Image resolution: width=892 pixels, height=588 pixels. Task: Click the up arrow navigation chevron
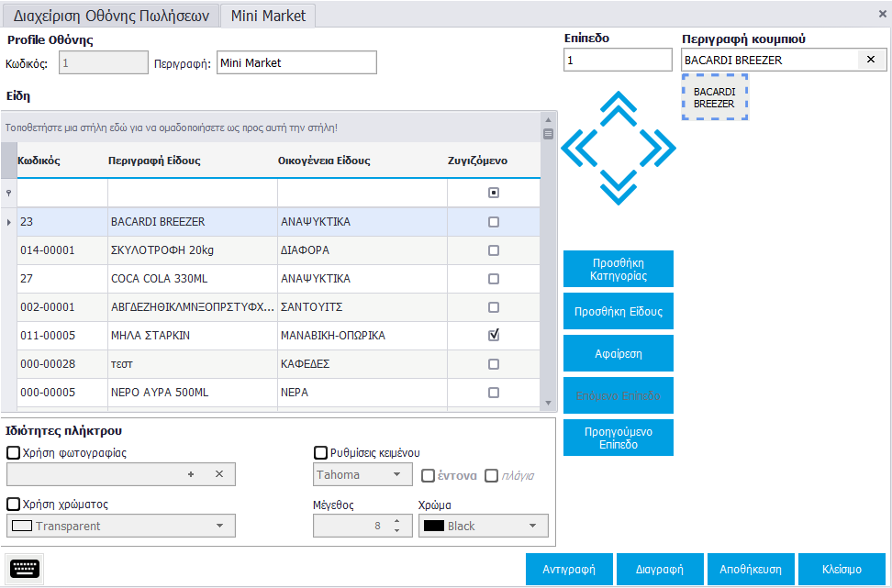[x=619, y=106]
